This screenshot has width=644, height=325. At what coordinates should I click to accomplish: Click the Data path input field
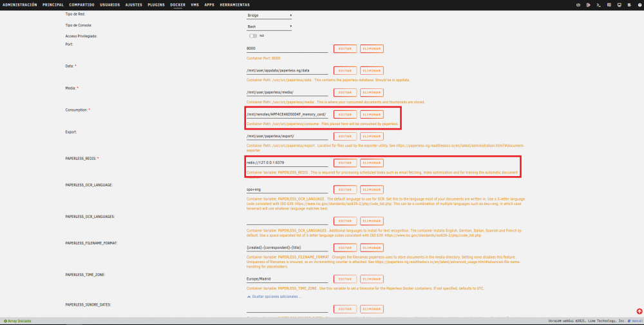click(287, 70)
